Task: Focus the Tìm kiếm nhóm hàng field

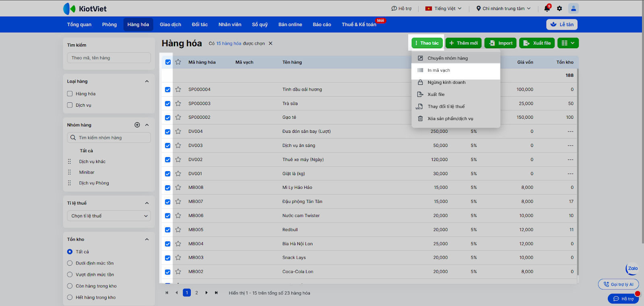Action: (109, 138)
